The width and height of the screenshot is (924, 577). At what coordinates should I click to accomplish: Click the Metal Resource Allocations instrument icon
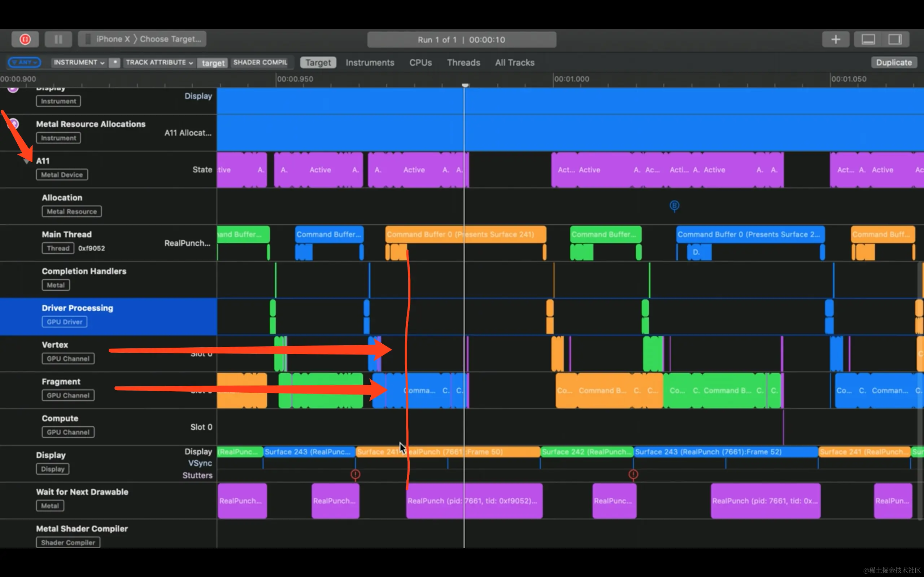13,124
